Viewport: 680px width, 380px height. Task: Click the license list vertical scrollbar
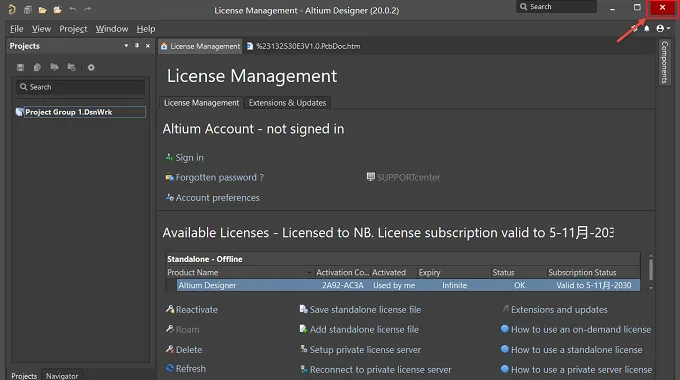pyautogui.click(x=651, y=269)
